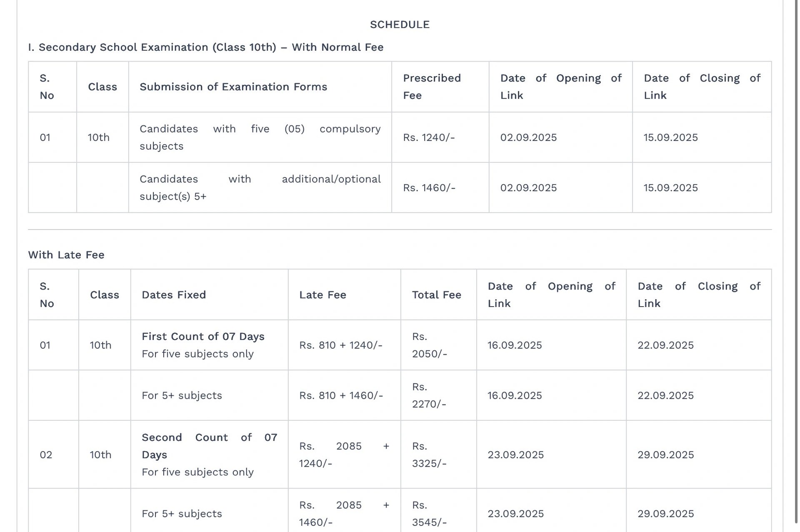Click the "Submission of Examination Forms" column header
The image size is (800, 532).
[233, 87]
